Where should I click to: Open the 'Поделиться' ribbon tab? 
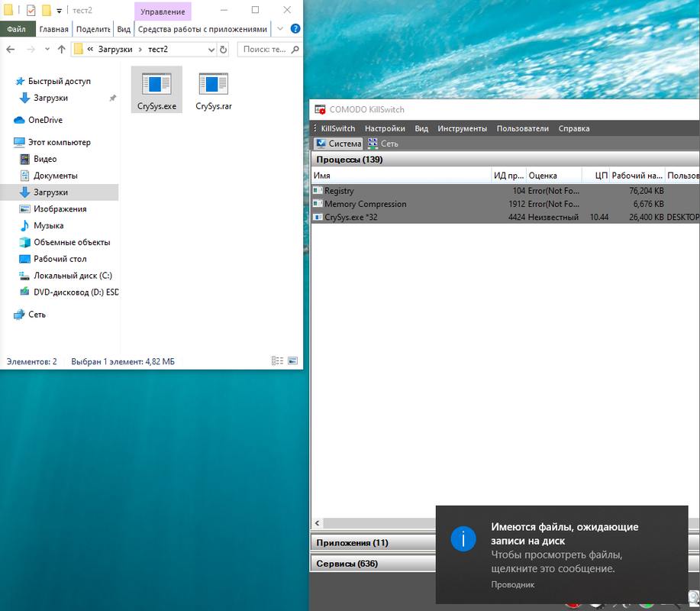(x=93, y=29)
